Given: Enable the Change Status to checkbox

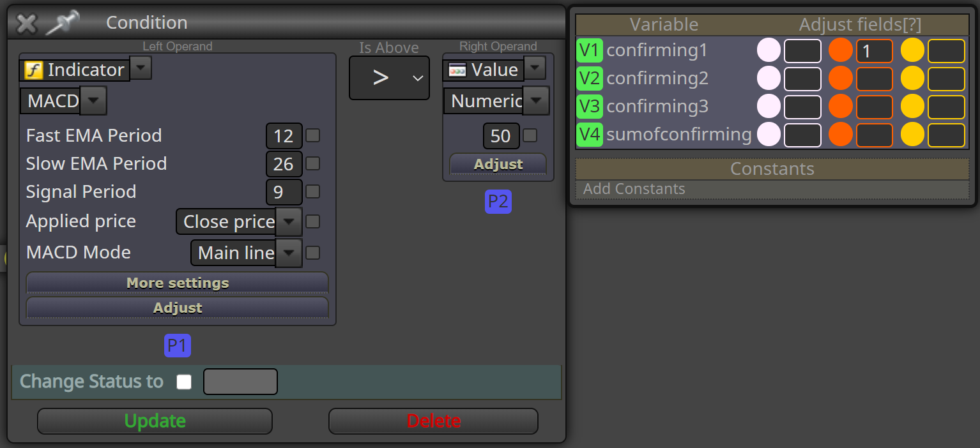Looking at the screenshot, I should [184, 382].
